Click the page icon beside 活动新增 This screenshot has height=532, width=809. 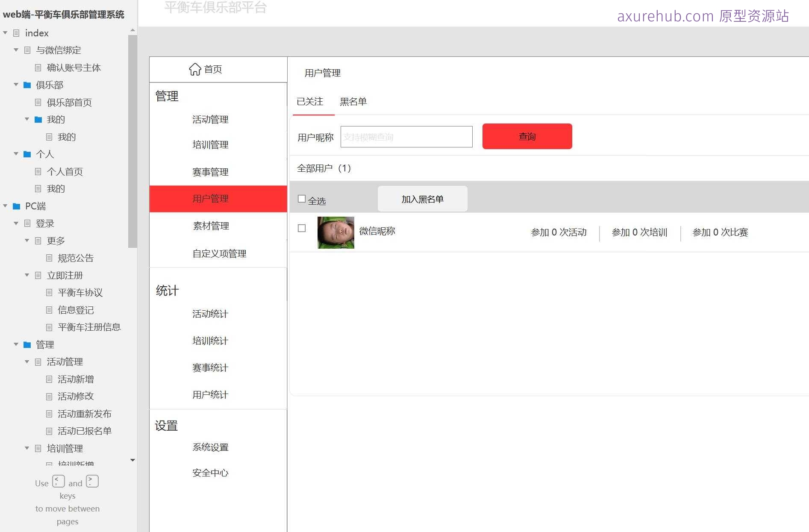pos(49,379)
